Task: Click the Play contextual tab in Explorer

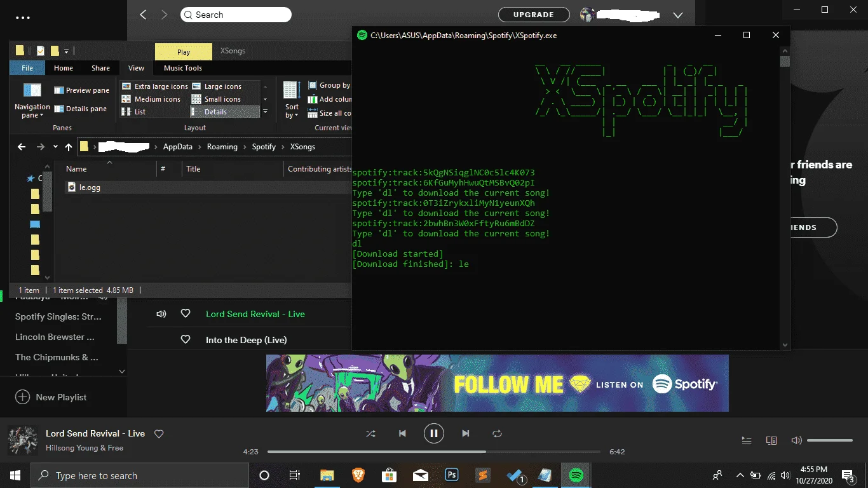Action: point(184,52)
